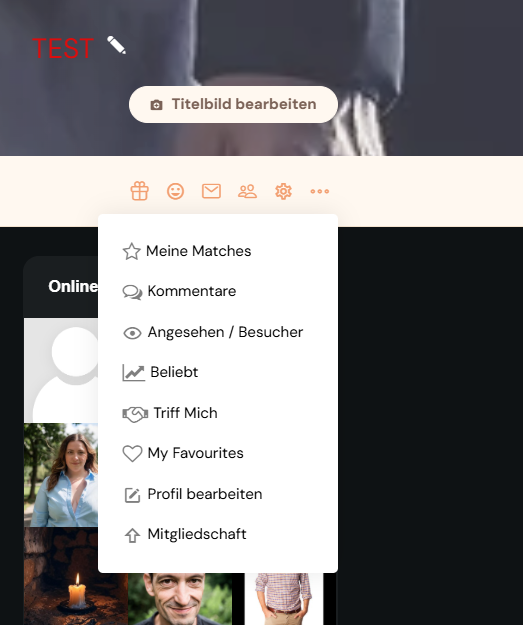Viewport: 523px width, 625px height.
Task: Select Meine Matches menu entry
Action: [x=218, y=251]
